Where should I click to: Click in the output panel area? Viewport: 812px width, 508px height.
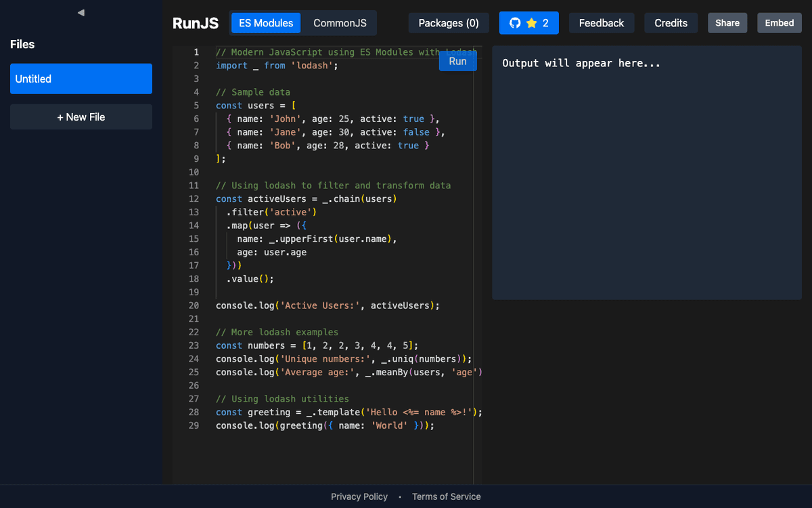(647, 173)
